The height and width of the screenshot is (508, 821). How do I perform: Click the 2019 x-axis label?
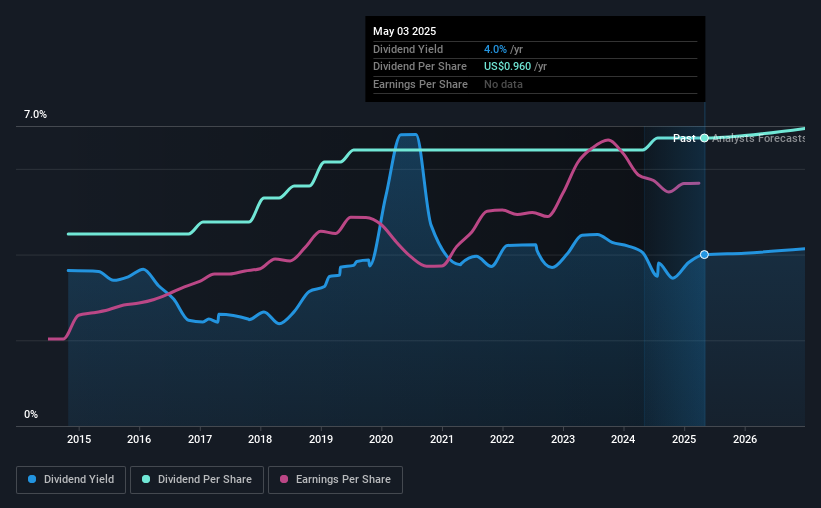(x=321, y=439)
